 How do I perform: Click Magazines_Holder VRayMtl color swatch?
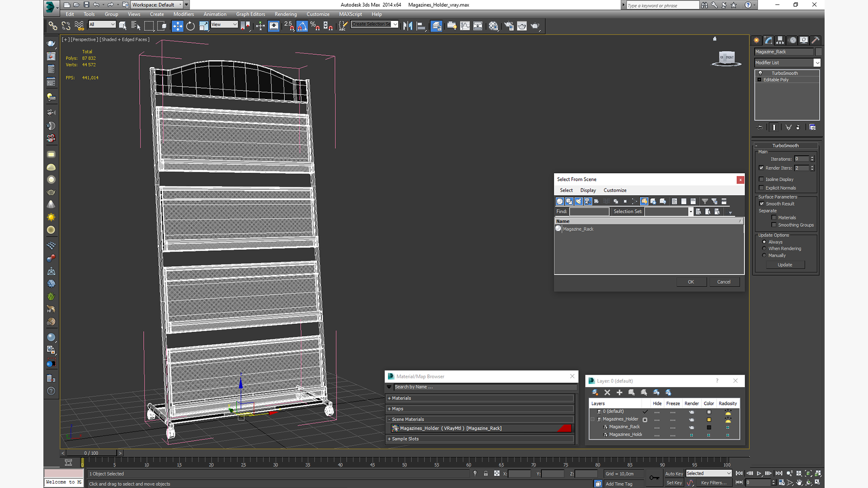pyautogui.click(x=565, y=428)
